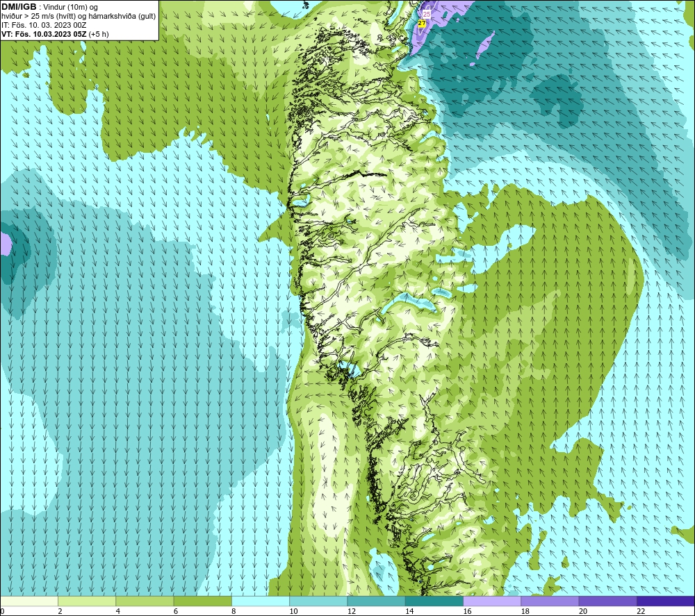Click the scale value '22' under the legend
Screen dimensions: 695x616
pyautogui.click(x=641, y=611)
